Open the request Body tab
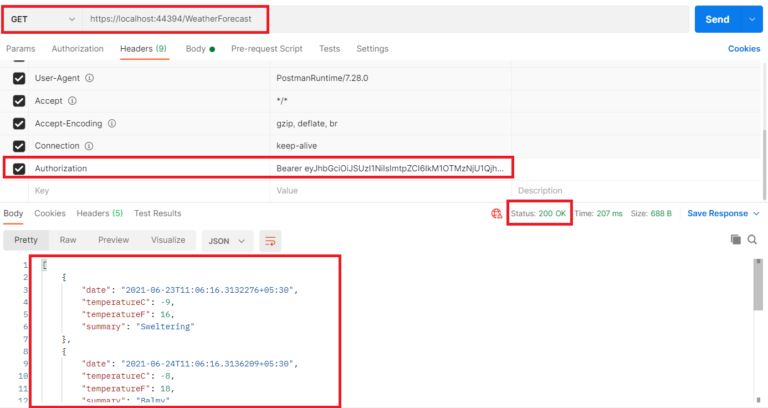 tap(200, 48)
